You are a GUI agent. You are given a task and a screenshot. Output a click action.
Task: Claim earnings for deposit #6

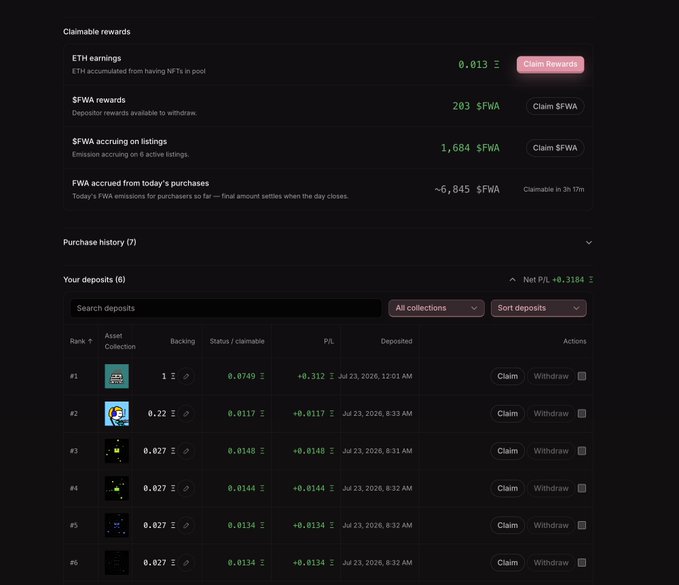[x=507, y=562]
